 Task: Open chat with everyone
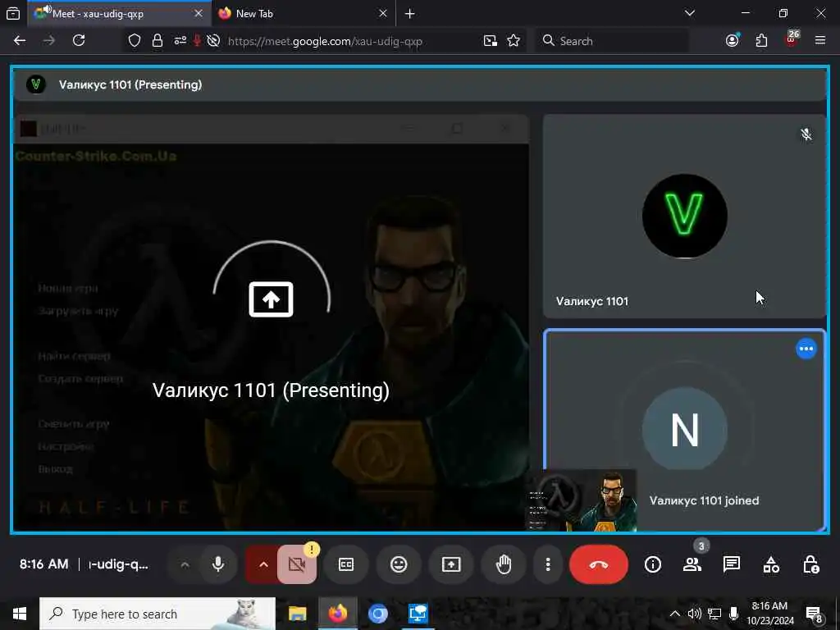pos(731,564)
